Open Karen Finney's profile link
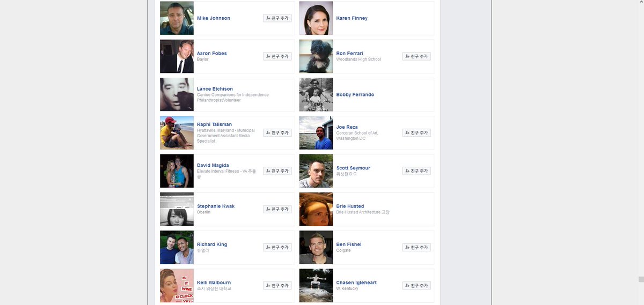Viewport: 644px width, 305px height. click(352, 18)
